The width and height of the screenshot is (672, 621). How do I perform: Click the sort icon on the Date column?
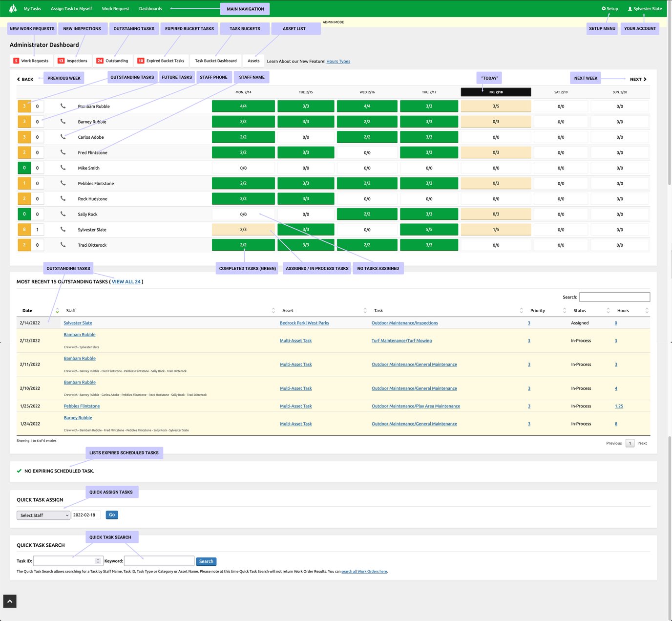57,310
